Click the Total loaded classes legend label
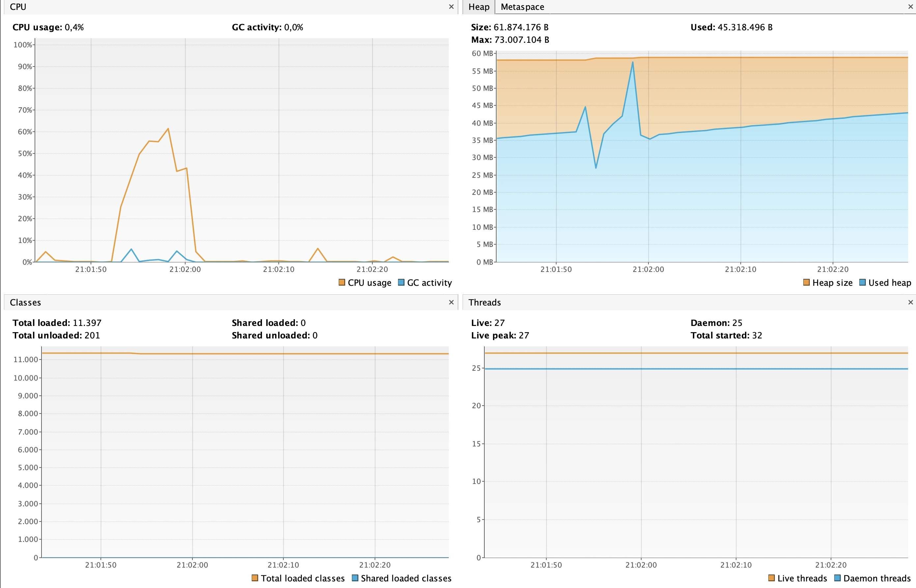The width and height of the screenshot is (916, 588). coord(303,578)
